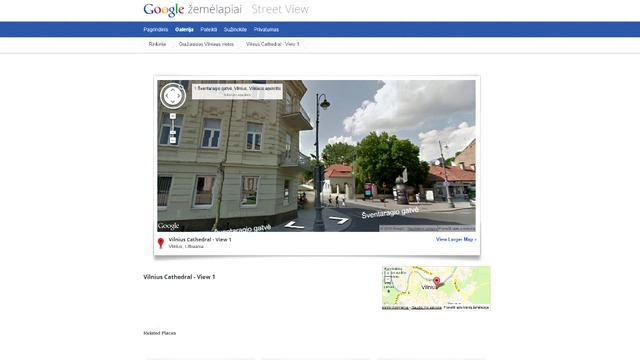Rotate Street View right with compass arrow
640x360 pixels.
point(179,96)
